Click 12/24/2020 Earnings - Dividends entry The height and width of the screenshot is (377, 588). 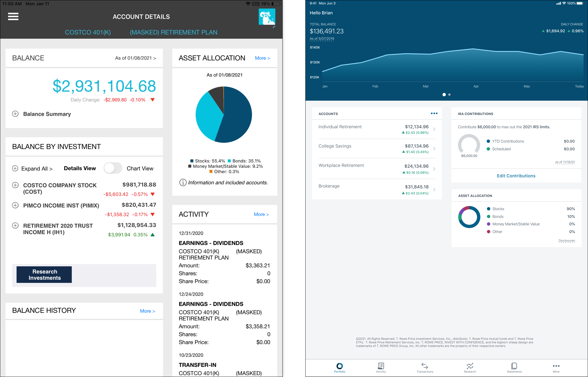click(224, 318)
